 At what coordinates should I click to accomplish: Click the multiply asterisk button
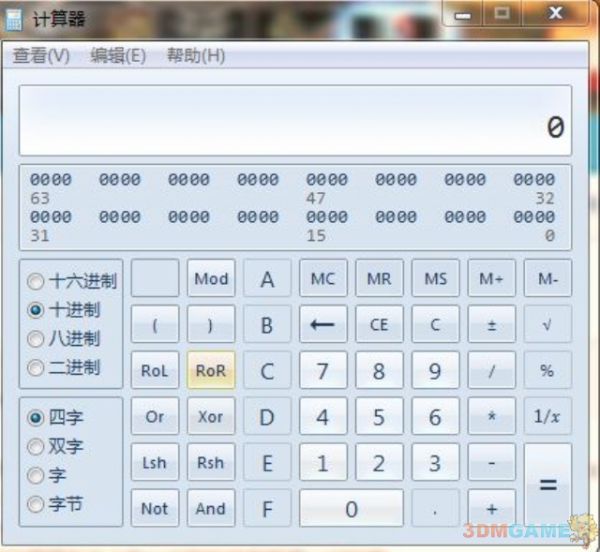click(x=491, y=416)
